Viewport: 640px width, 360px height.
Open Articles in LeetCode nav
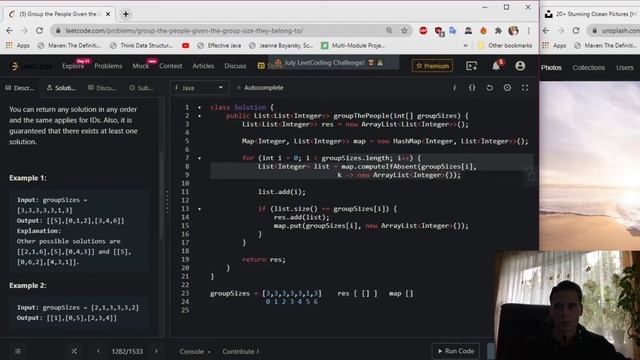[x=203, y=66]
